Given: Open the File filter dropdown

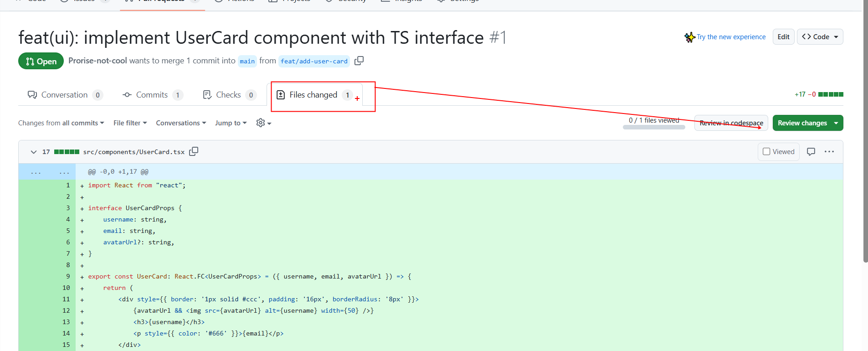Looking at the screenshot, I should [x=130, y=123].
